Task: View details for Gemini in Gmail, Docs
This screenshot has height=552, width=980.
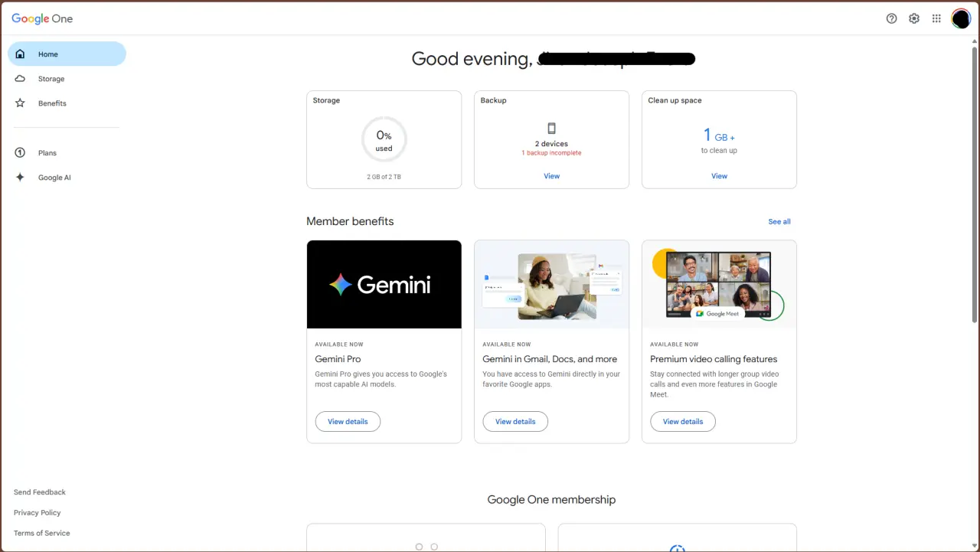Action: click(x=515, y=422)
